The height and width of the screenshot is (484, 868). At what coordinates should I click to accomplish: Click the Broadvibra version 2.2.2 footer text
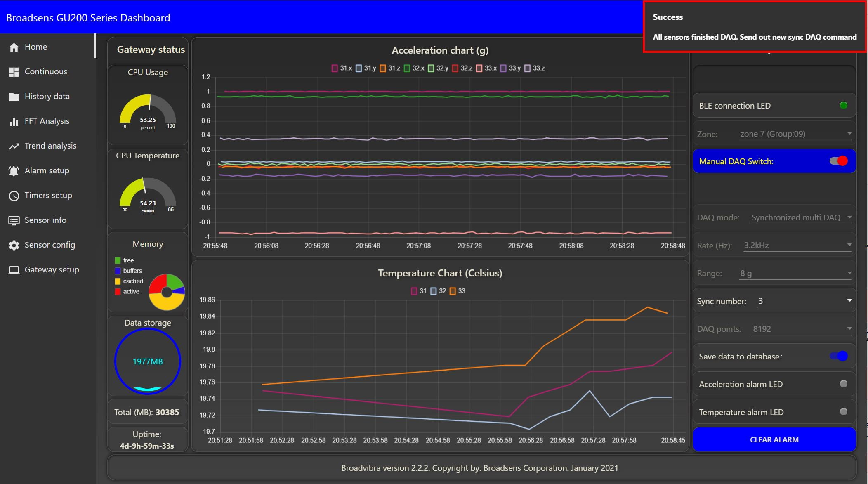479,467
